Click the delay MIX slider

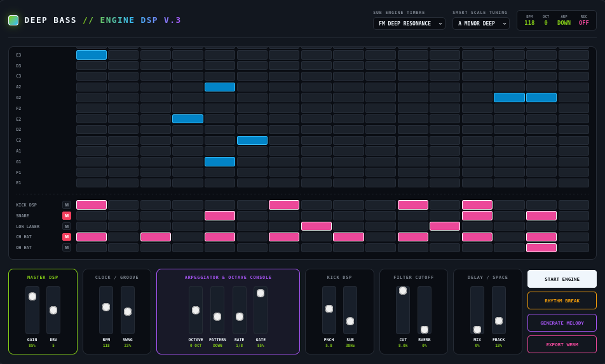[477, 310]
